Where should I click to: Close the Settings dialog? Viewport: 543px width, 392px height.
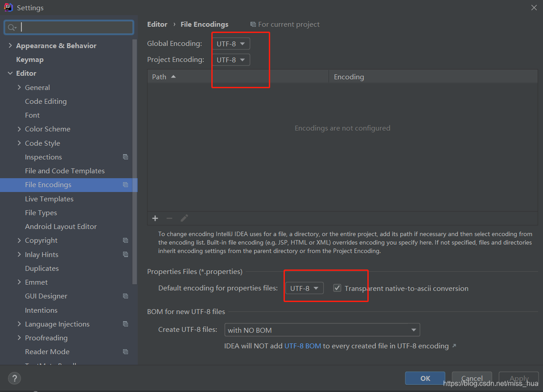click(x=534, y=8)
